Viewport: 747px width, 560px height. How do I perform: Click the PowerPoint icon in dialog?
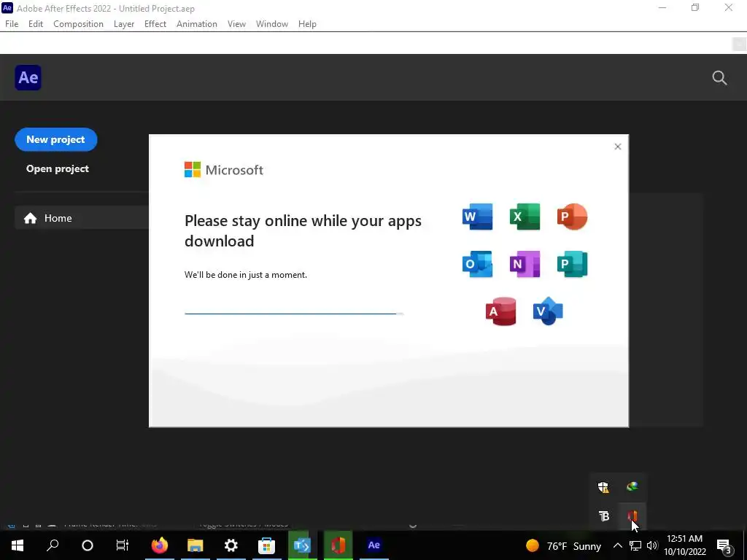(x=572, y=217)
